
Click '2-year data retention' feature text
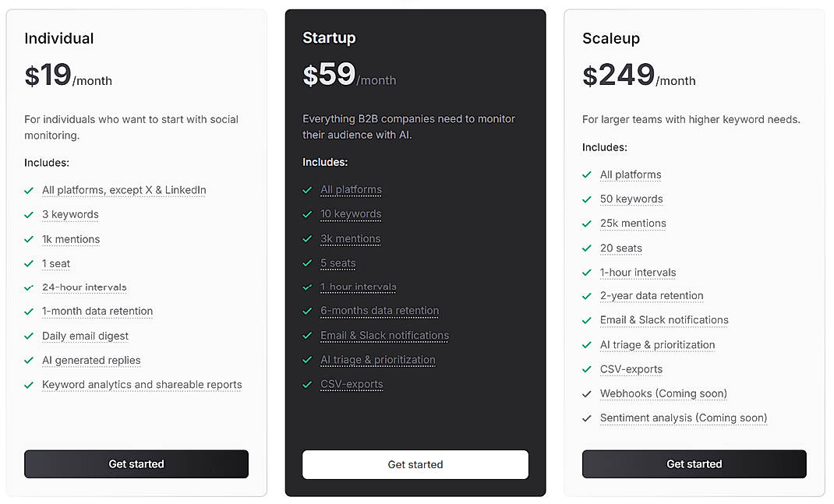coord(652,296)
